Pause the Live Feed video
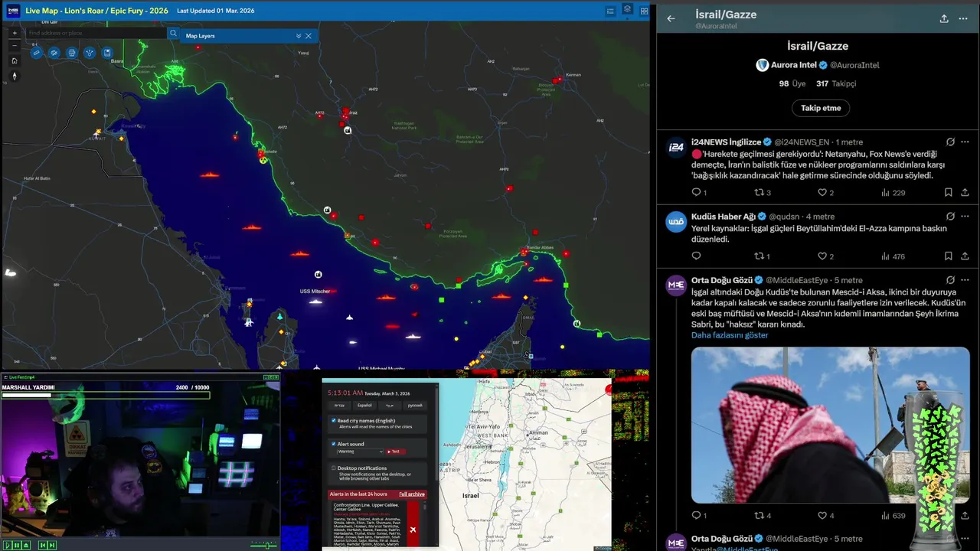Screen dimensions: 980x551 point(17,545)
